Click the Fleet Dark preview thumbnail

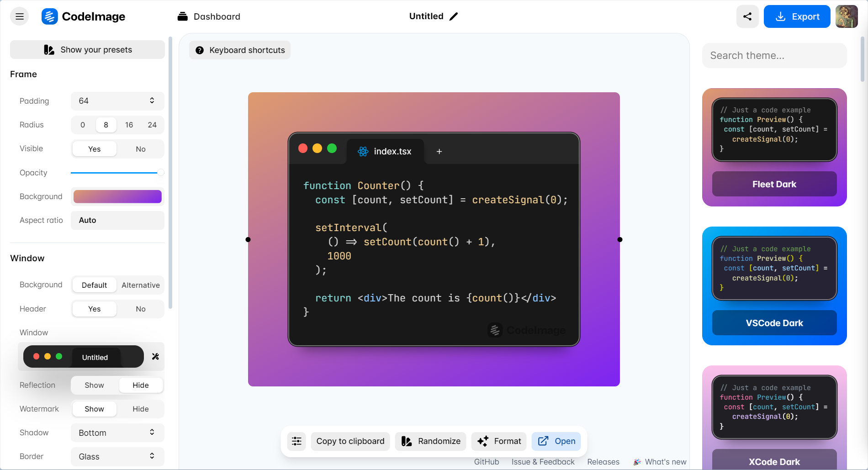click(x=774, y=130)
